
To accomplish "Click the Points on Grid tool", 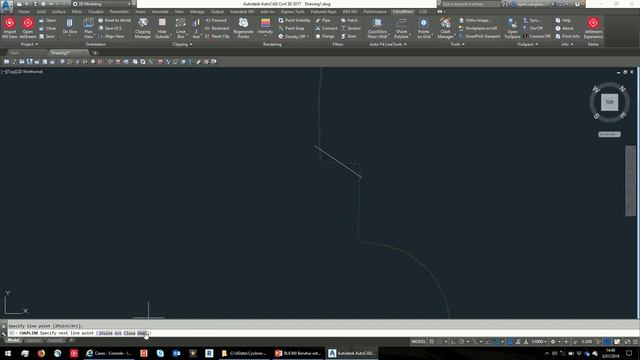I will pyautogui.click(x=424, y=28).
